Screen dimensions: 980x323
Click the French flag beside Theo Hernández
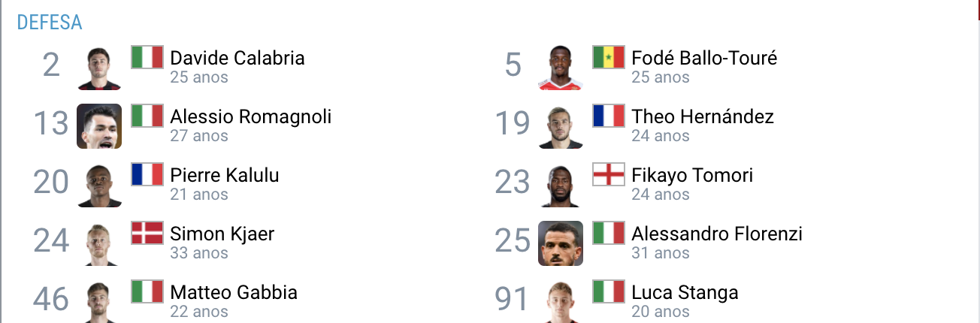pyautogui.click(x=609, y=116)
